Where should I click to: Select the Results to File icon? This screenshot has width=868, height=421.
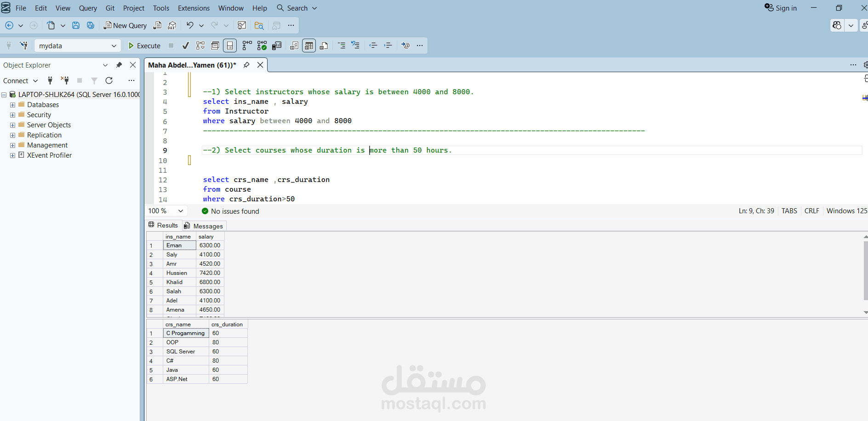click(324, 45)
